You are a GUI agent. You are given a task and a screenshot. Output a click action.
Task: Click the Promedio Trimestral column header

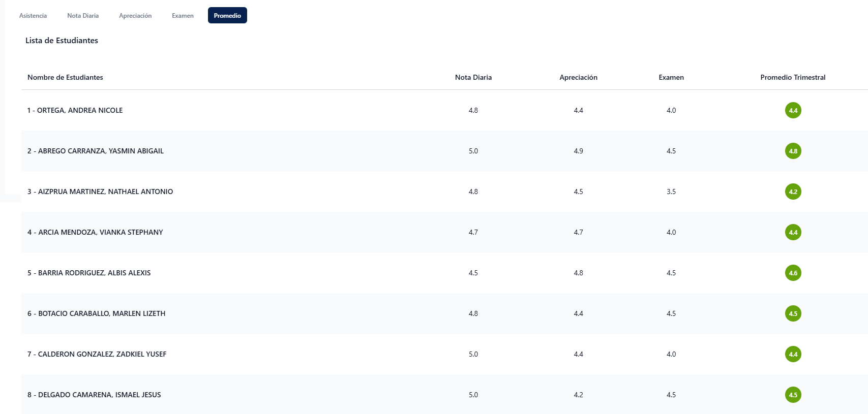click(793, 77)
